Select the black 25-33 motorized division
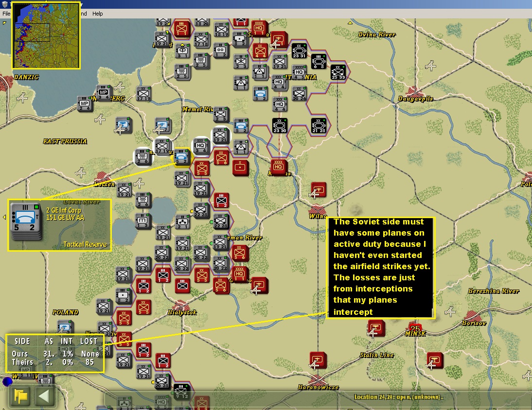 338,72
